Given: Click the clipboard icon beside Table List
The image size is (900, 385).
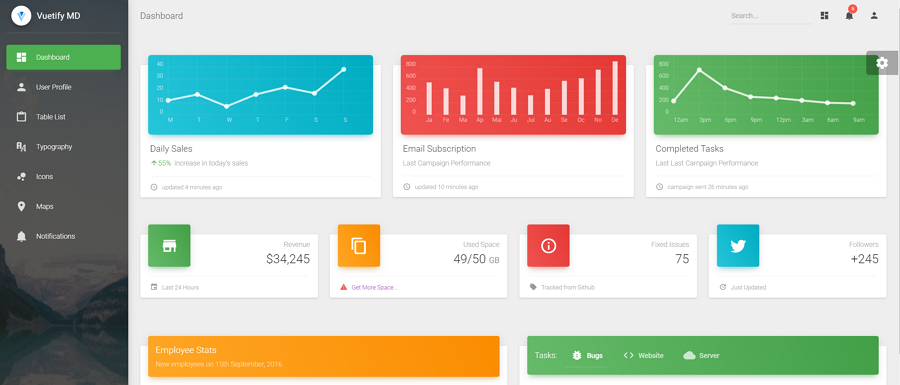Looking at the screenshot, I should click(x=21, y=116).
